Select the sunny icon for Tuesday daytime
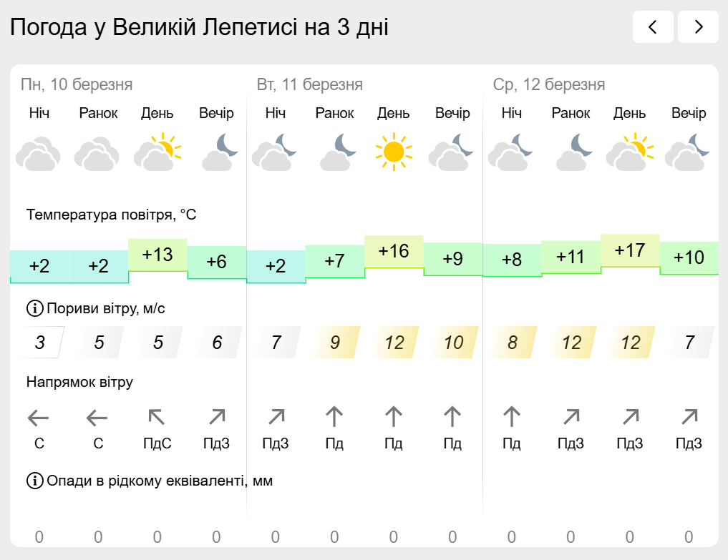The image size is (728, 560). click(394, 152)
